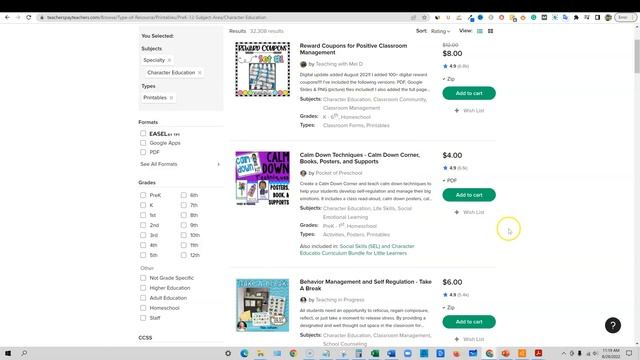Remove the Specialty subject filter

tap(169, 60)
